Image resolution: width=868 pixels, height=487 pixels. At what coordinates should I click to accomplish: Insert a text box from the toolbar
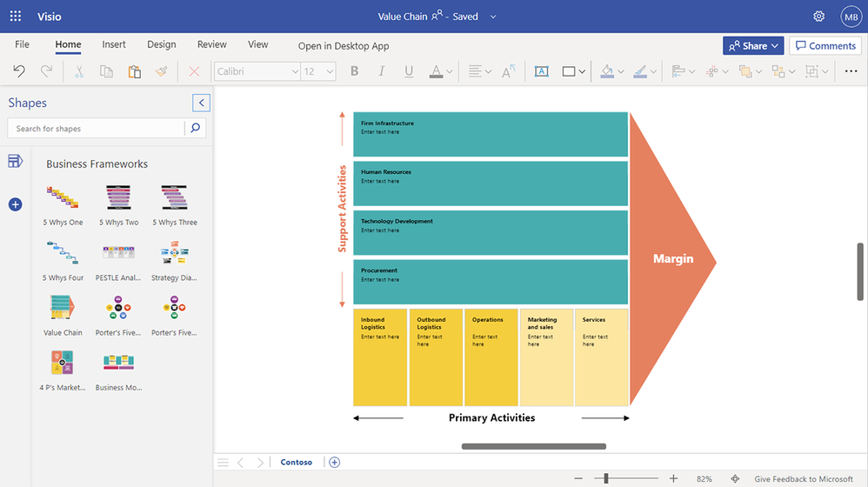click(x=541, y=71)
